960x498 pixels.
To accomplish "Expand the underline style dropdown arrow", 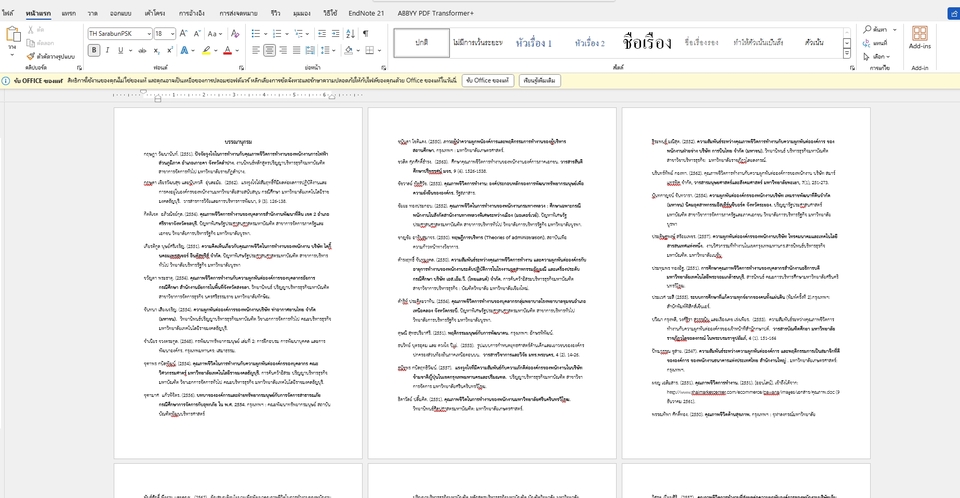I will coord(129,50).
